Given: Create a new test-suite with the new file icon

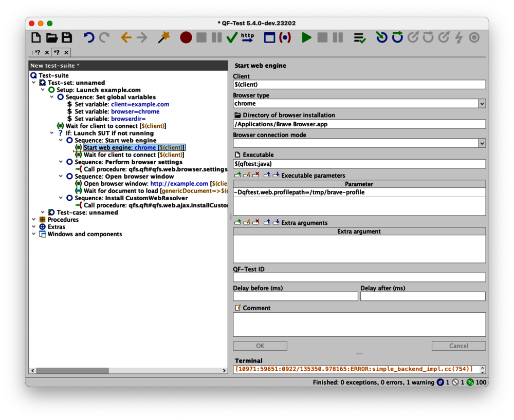Looking at the screenshot, I should coord(36,37).
